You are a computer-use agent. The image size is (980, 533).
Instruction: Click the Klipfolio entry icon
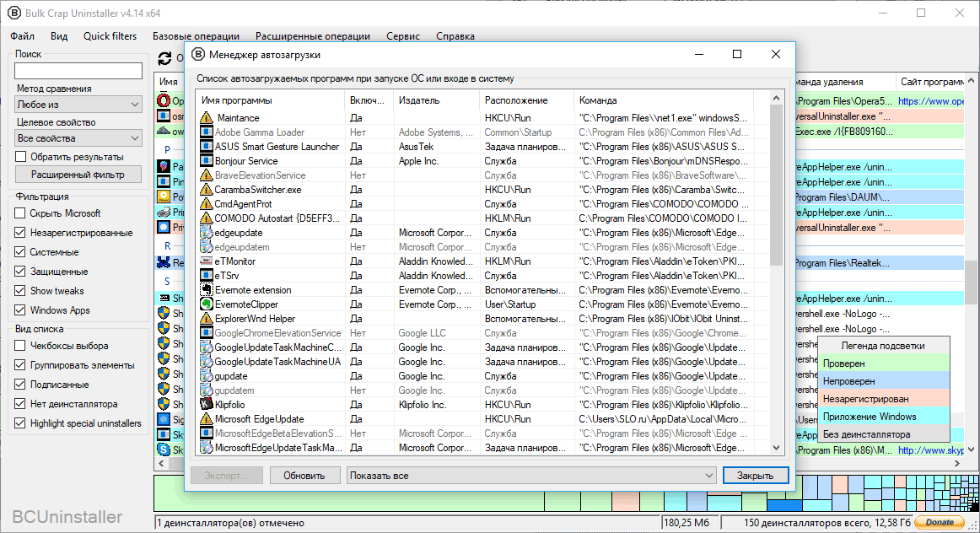click(207, 405)
